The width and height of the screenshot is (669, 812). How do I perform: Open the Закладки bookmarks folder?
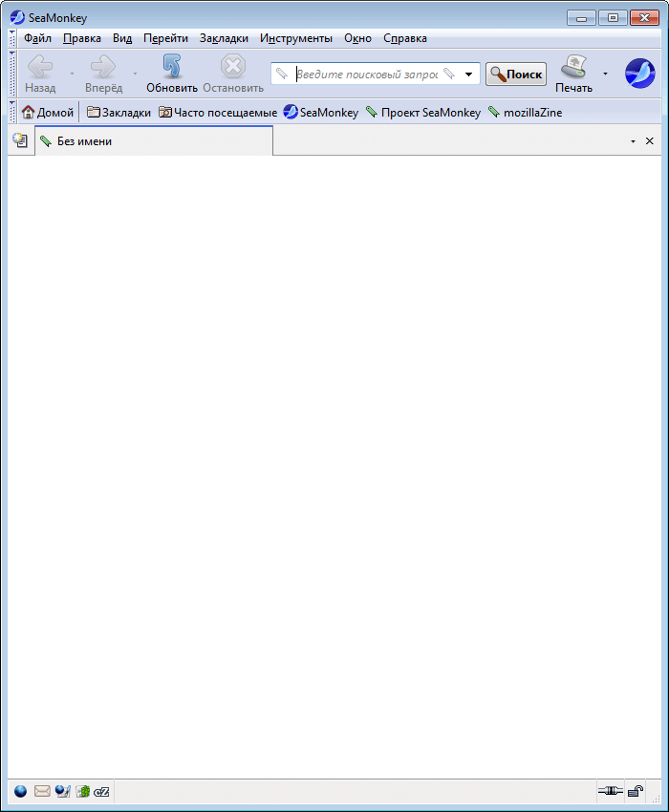[x=119, y=113]
